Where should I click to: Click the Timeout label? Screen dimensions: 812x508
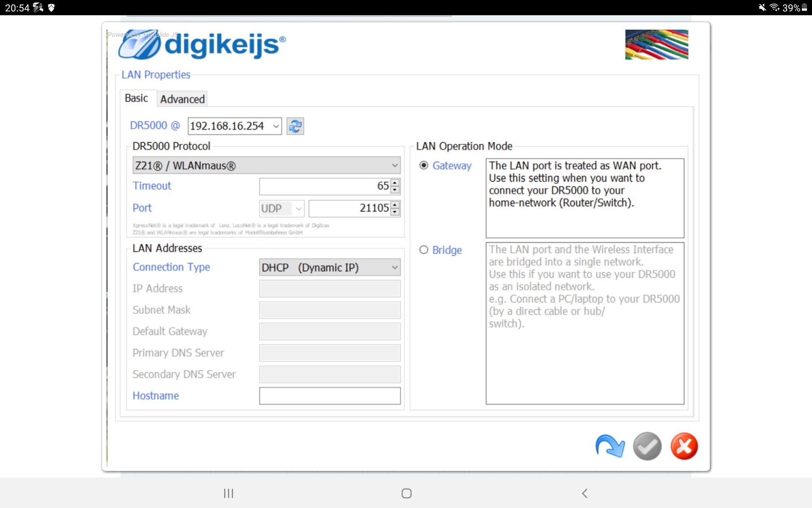[152, 186]
